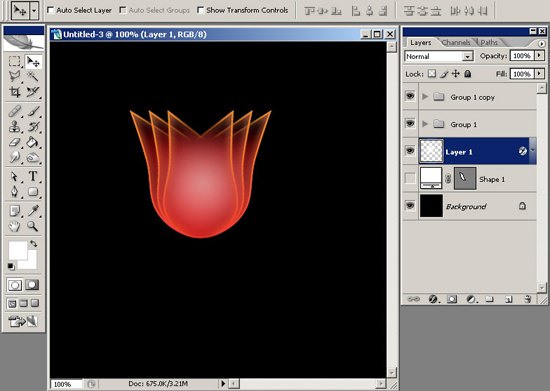
Task: Add layer style from Layers panel footer
Action: 433,299
